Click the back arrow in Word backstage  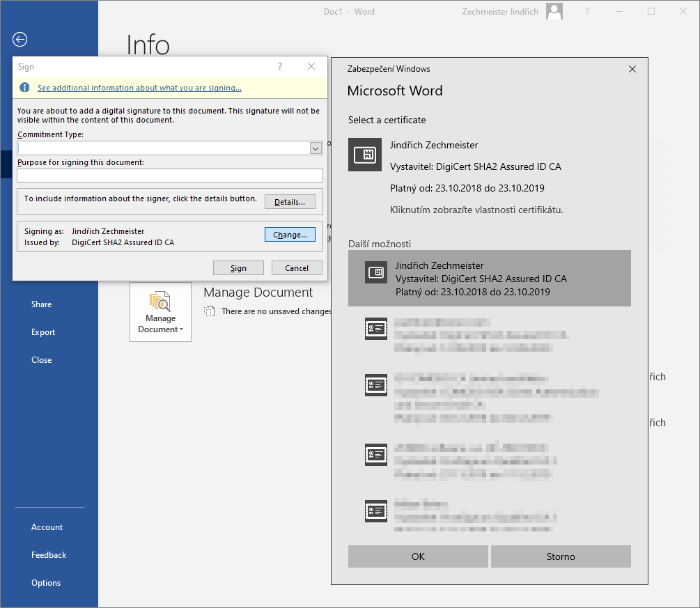(x=20, y=40)
